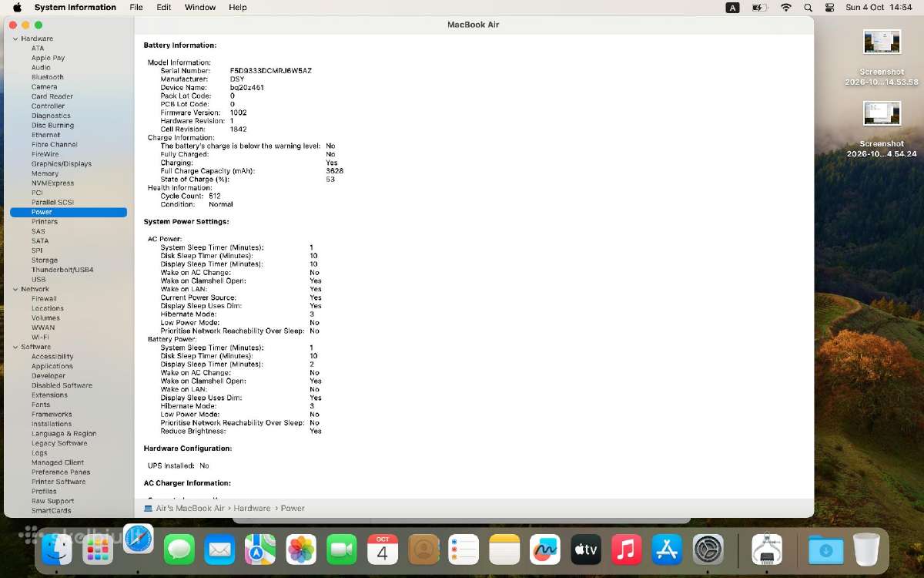The width and height of the screenshot is (924, 578).
Task: Click the battery status icon in menu bar
Action: 759,7
